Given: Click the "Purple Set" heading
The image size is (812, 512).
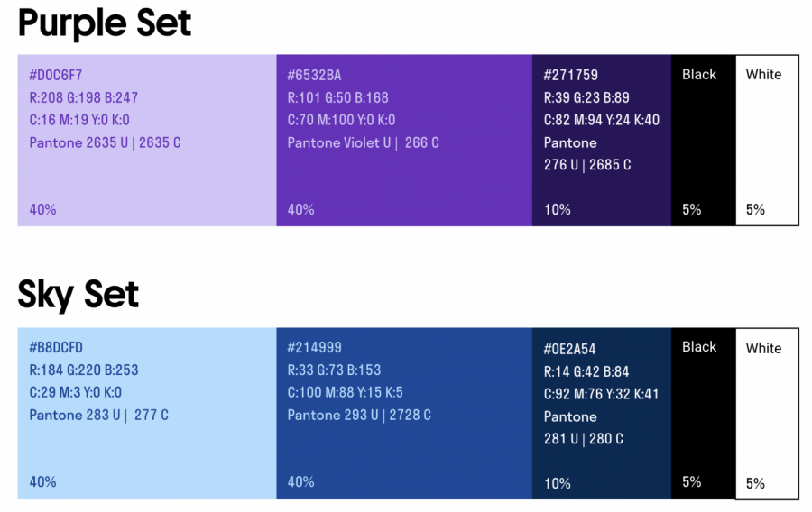Looking at the screenshot, I should coord(105,23).
